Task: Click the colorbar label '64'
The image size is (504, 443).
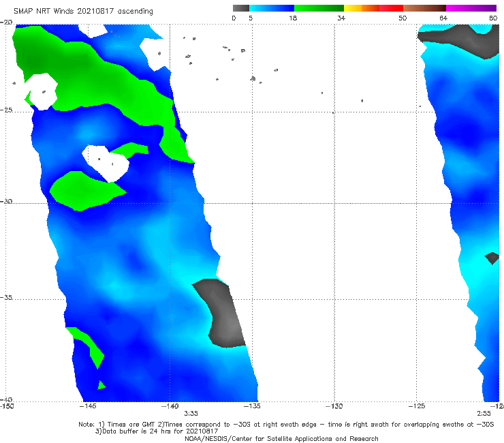Action: tap(443, 18)
